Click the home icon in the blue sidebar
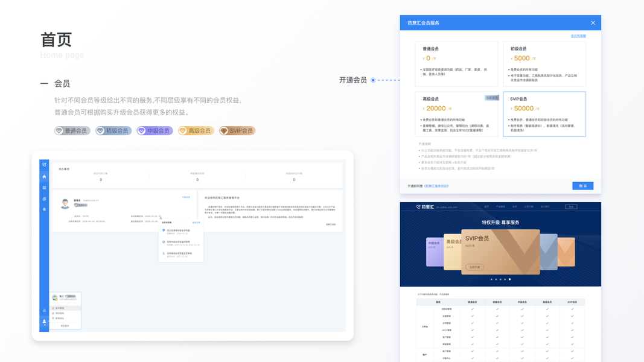 point(44,177)
